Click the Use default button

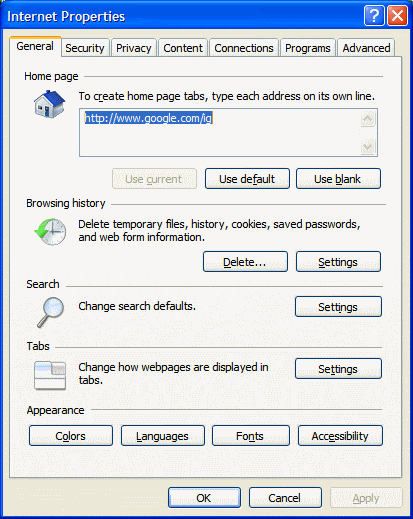tap(247, 179)
